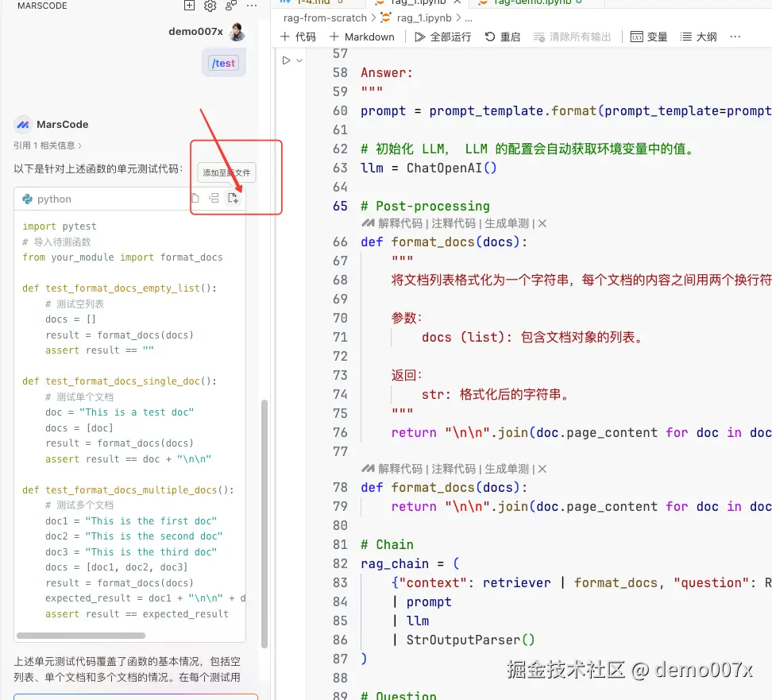Run the current notebook cell
The height and width of the screenshot is (700, 772).
coord(286,60)
